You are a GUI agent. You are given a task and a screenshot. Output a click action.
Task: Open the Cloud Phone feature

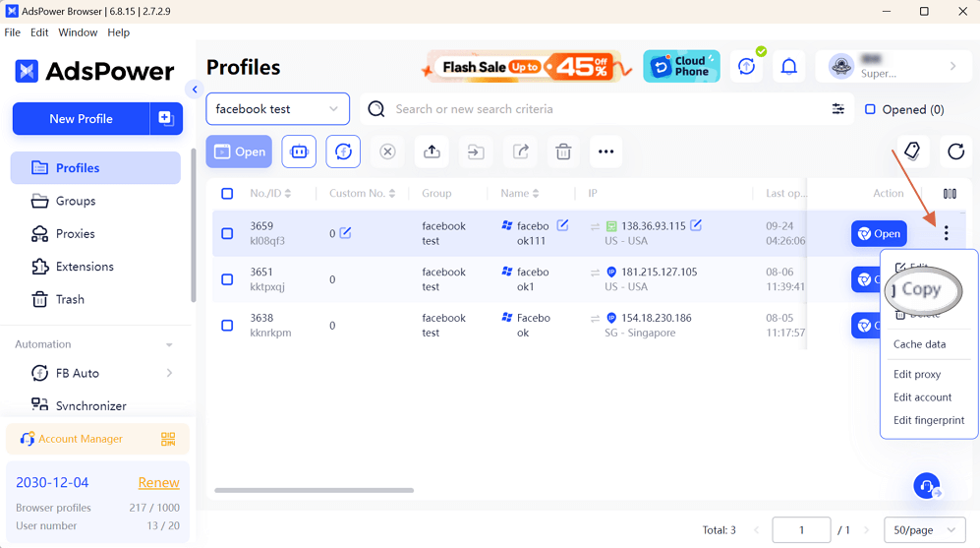681,67
